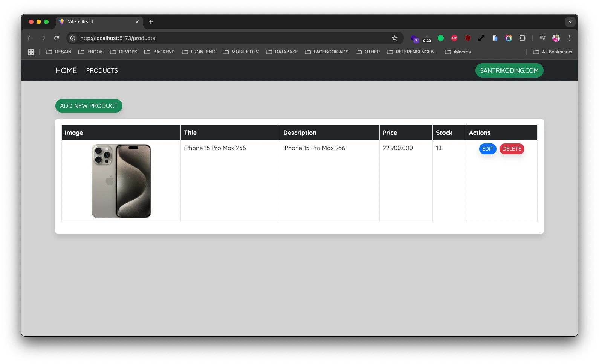The height and width of the screenshot is (364, 599).
Task: Open the iMacros bookmark folder
Action: (458, 52)
